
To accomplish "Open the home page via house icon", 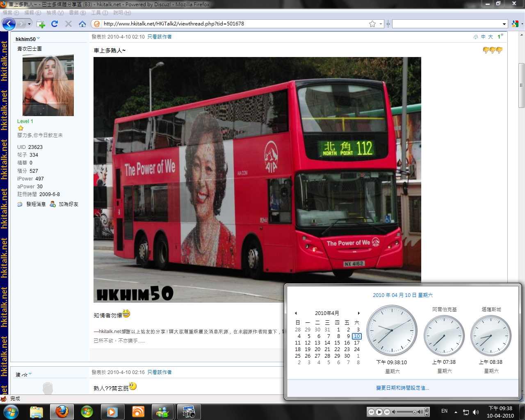I will click(x=82, y=24).
